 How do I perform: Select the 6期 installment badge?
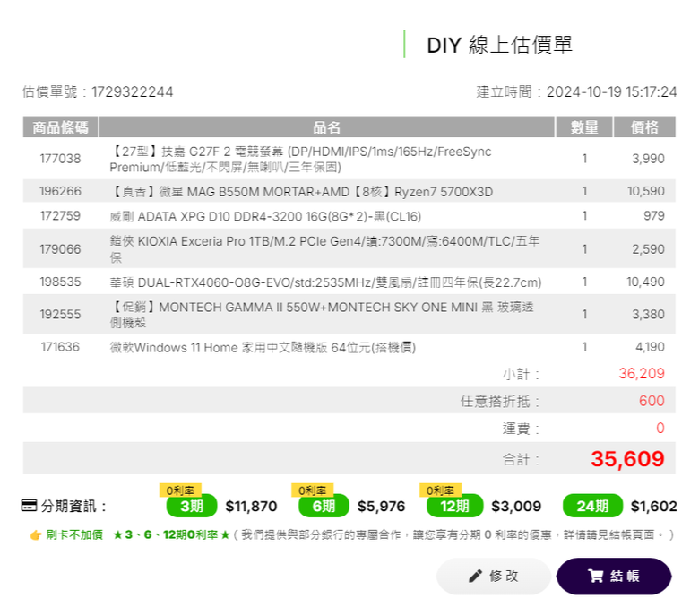coord(324,506)
